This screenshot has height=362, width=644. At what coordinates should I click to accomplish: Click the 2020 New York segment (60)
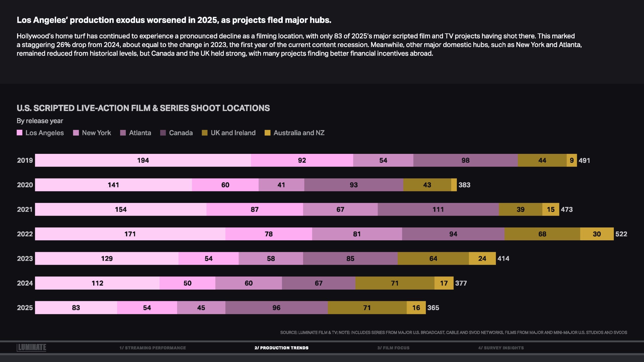click(225, 185)
